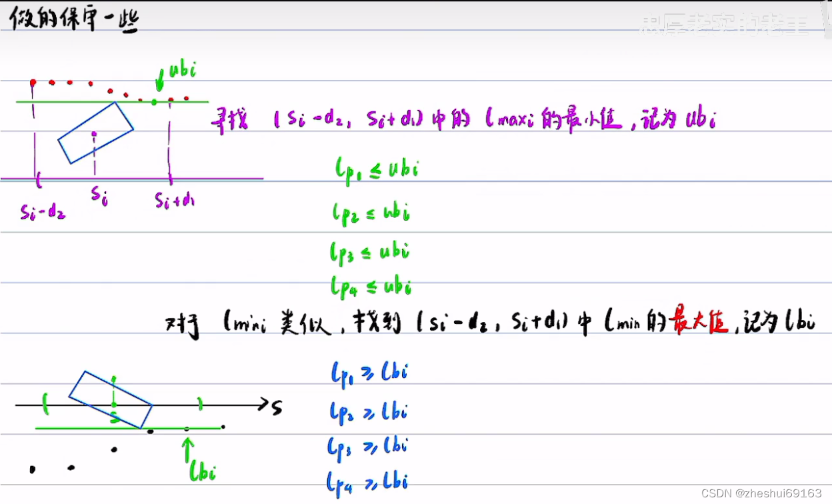
Task: Click the green inequality 'lp2 ≤ ubi'
Action: [x=372, y=212]
